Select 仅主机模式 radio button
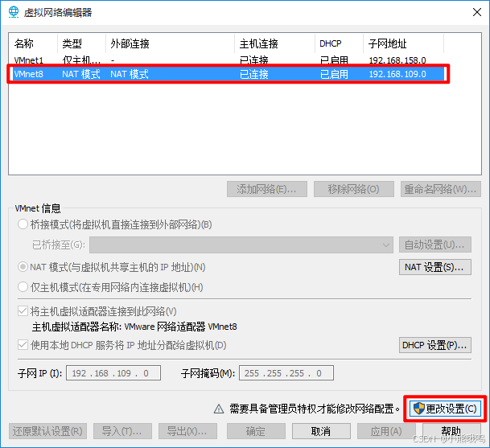The height and width of the screenshot is (448, 490). (23, 287)
